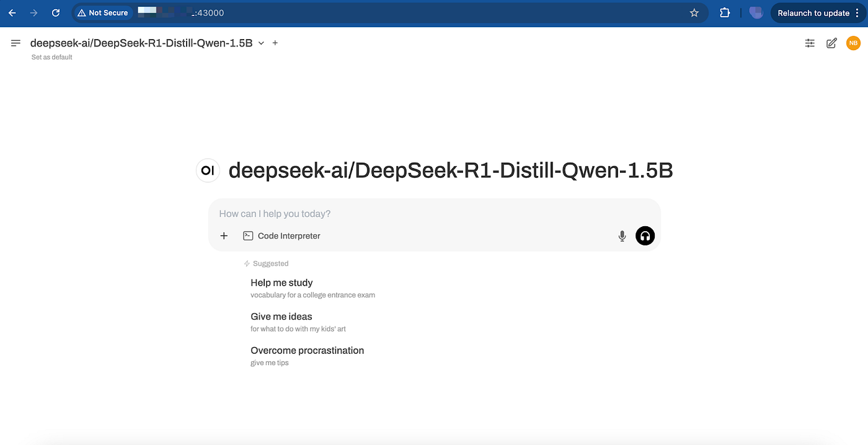Open the browser profile avatar
The width and height of the screenshot is (868, 445).
tap(755, 13)
